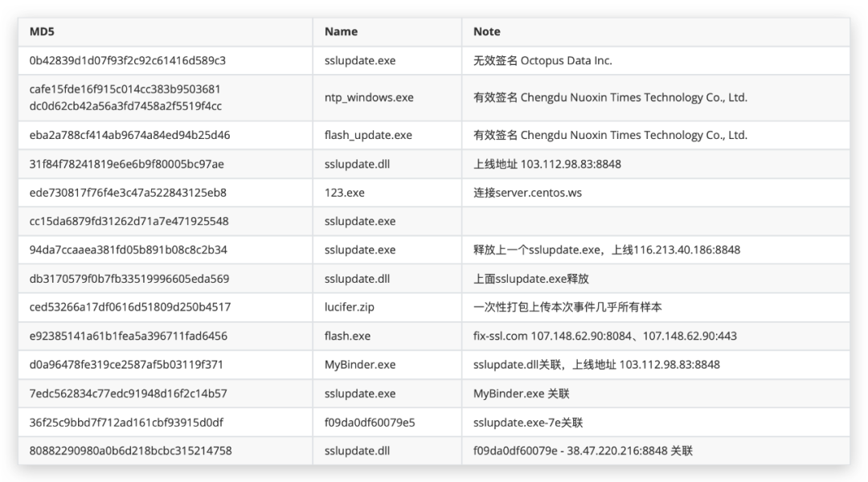Select hash cafe15fde16f915c014cc383b9503681
The image size is (868, 482).
[125, 89]
